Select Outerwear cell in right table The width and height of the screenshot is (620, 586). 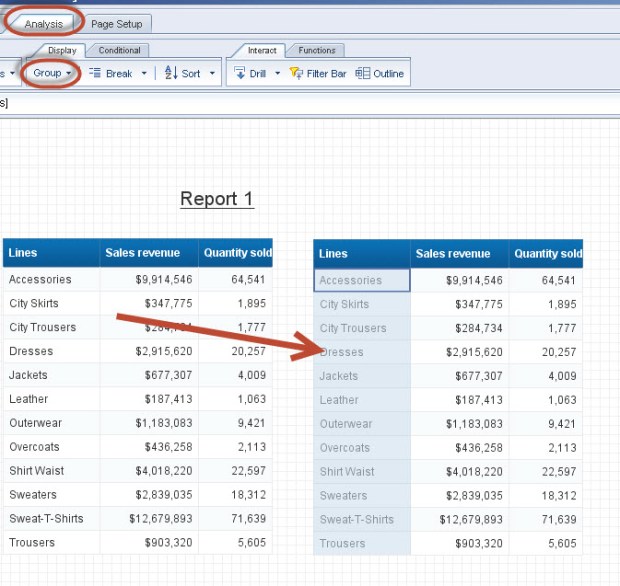(362, 423)
